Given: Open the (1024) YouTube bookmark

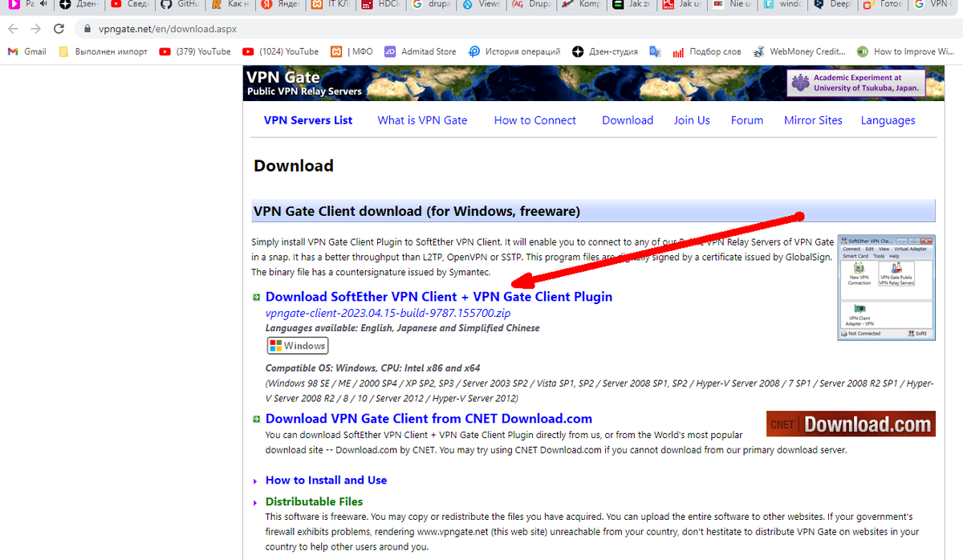Looking at the screenshot, I should (x=280, y=51).
